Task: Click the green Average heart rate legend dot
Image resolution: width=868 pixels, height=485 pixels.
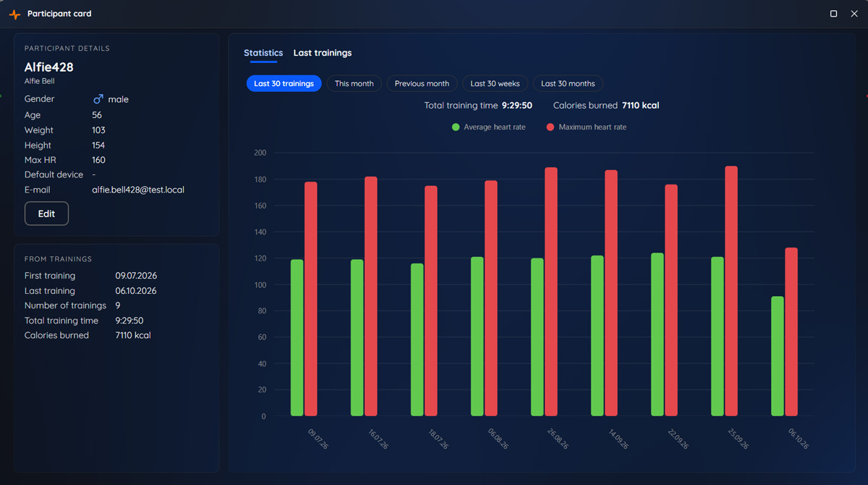Action: tap(456, 127)
